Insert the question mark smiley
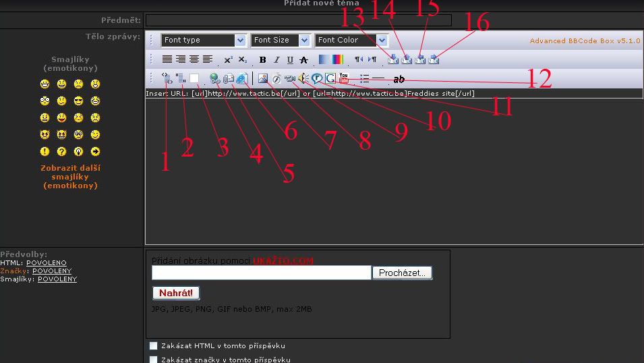Viewport: 644px width, 363px height. [x=61, y=151]
